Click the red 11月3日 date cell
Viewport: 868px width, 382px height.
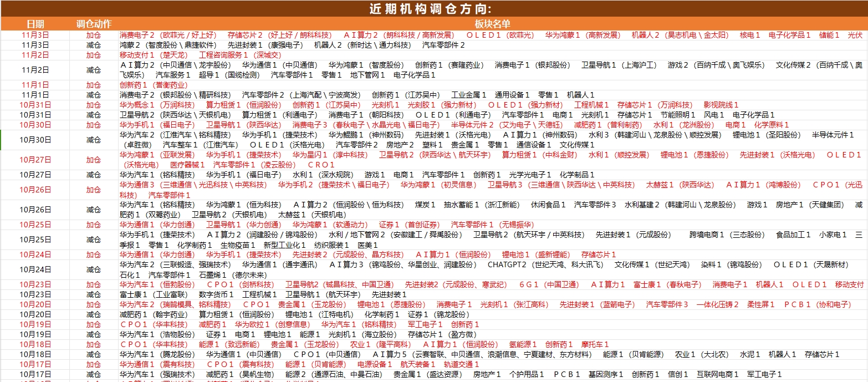(x=35, y=35)
